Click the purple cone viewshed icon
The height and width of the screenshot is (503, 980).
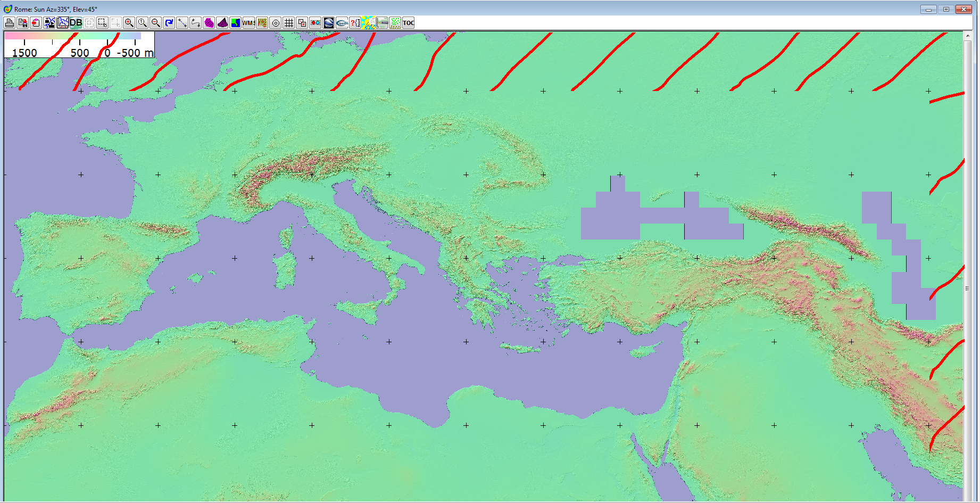click(222, 23)
